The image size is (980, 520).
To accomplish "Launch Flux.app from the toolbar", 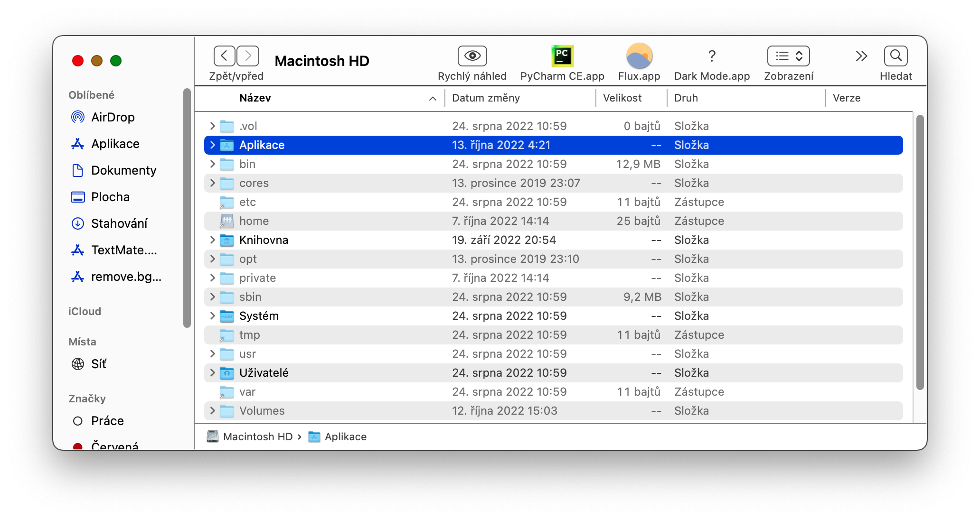I will click(x=639, y=56).
